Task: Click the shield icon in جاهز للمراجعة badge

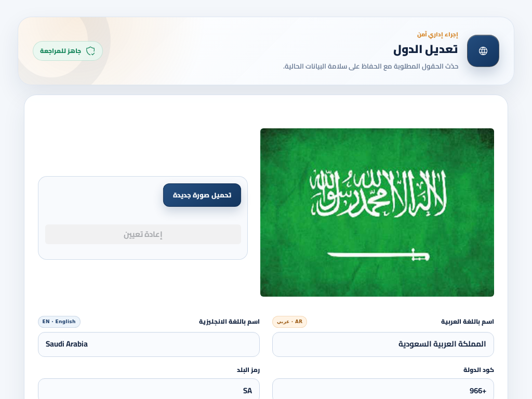Action: (x=90, y=51)
